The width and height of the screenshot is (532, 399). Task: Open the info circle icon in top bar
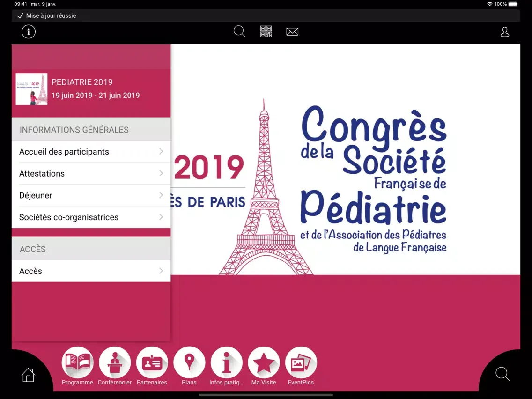tap(29, 31)
